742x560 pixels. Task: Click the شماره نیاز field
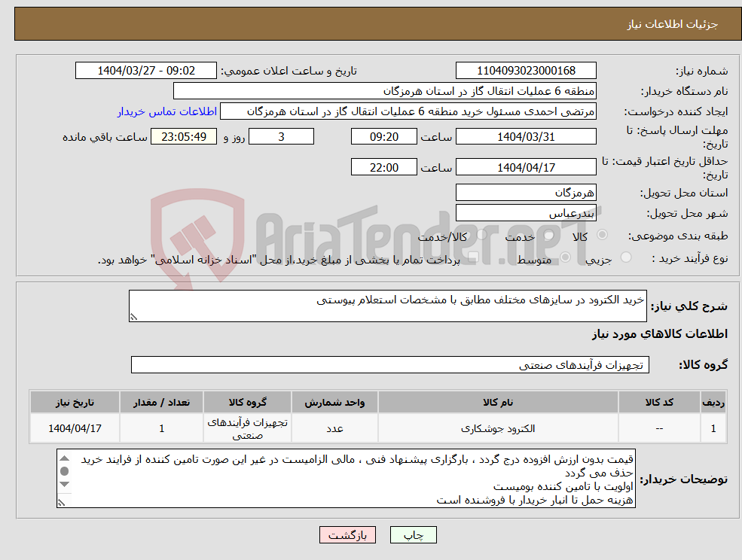coord(525,70)
